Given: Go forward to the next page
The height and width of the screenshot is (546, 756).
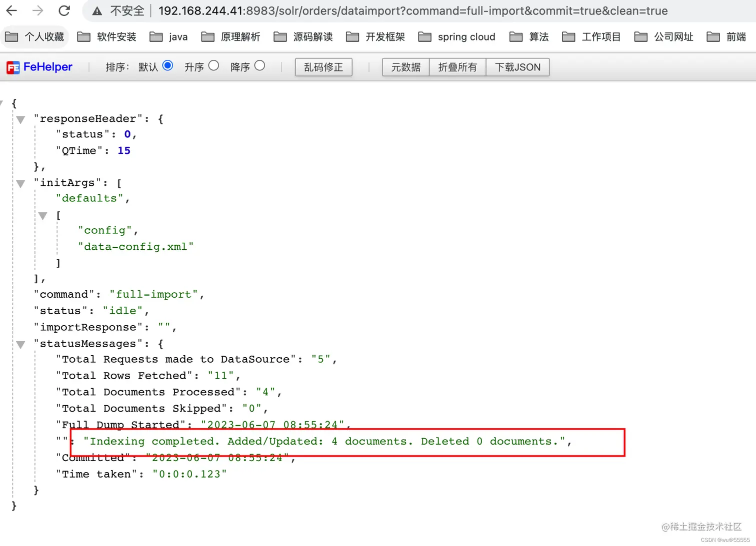Looking at the screenshot, I should click(x=38, y=10).
